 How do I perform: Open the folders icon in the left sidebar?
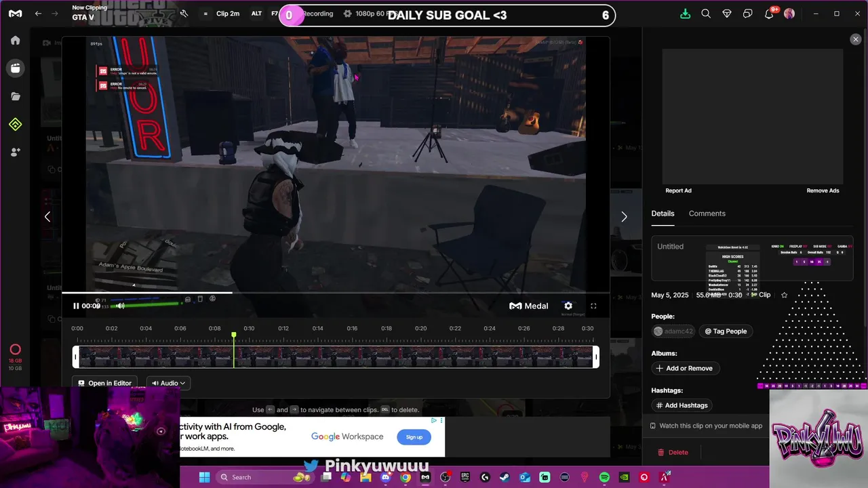coord(15,96)
